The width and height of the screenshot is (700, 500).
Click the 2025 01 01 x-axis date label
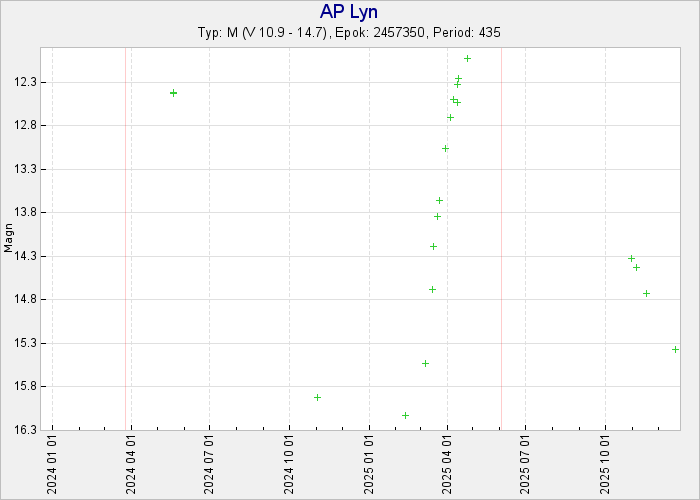(368, 464)
